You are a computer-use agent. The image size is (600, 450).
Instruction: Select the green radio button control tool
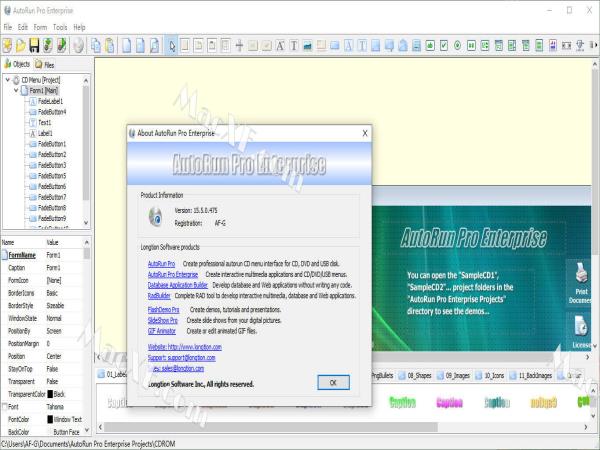457,46
